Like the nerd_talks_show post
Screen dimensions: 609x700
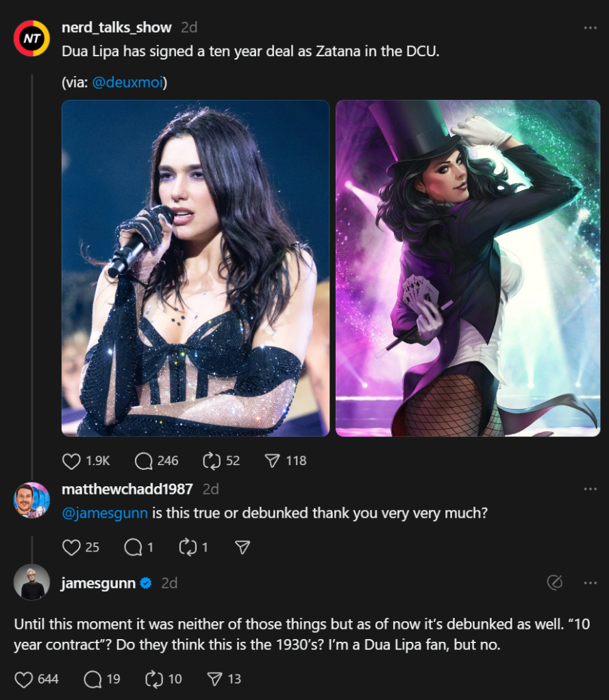71,461
